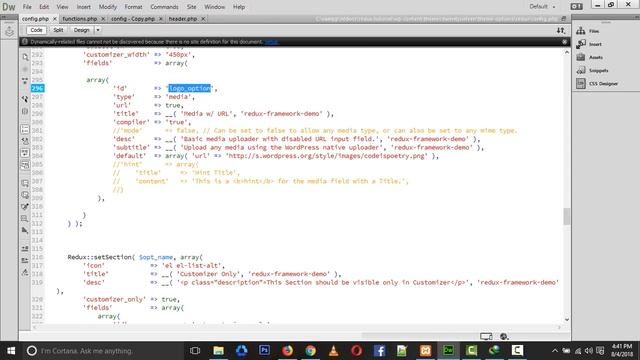Click 'Redux::setSection(' on line 316
Screen dimensions: 640x360
[101, 257]
